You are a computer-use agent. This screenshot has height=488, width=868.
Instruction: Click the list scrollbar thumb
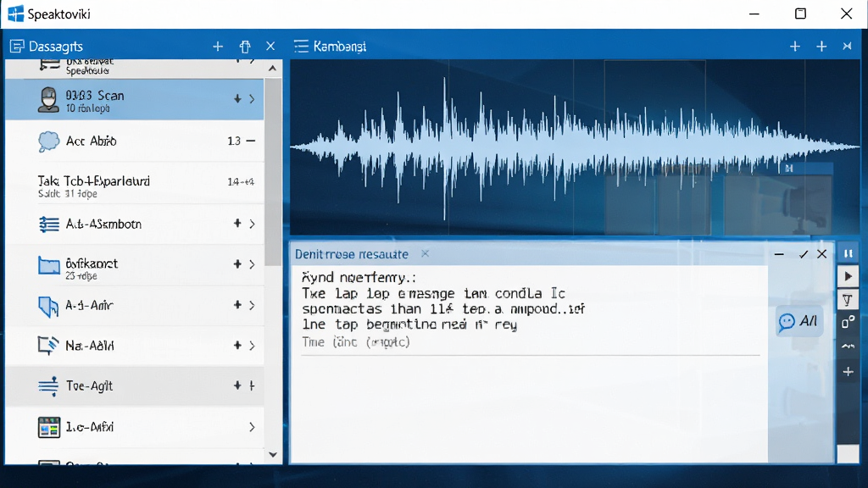point(272,171)
